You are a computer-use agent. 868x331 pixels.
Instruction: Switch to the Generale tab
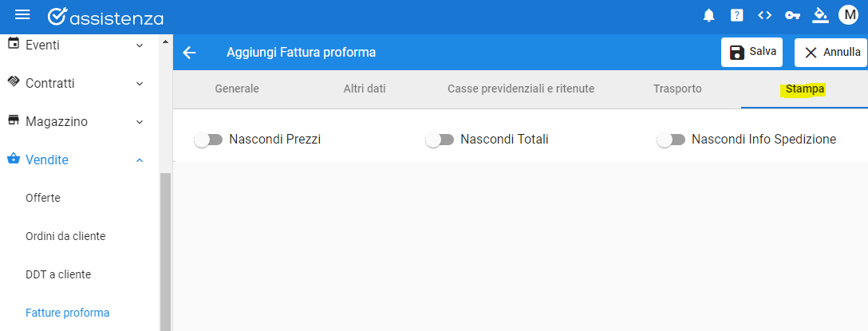tap(237, 89)
